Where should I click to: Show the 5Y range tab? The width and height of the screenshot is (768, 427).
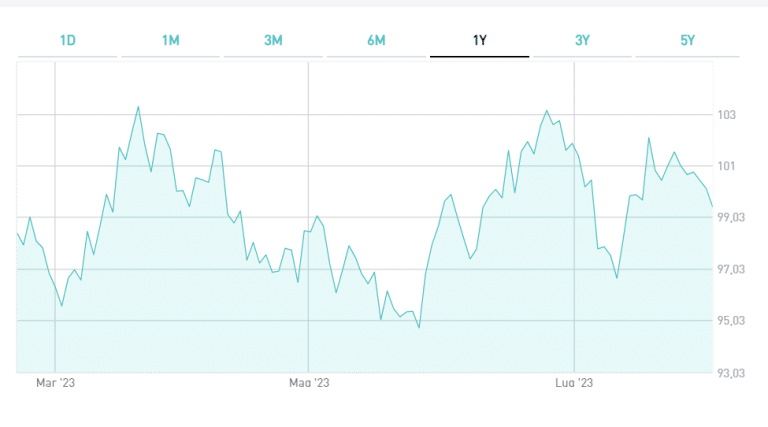(x=686, y=40)
